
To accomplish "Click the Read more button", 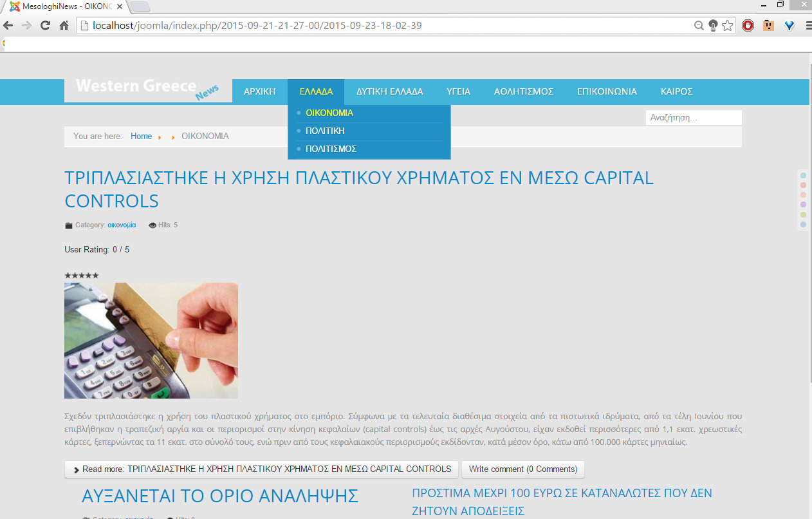I will tap(261, 469).
